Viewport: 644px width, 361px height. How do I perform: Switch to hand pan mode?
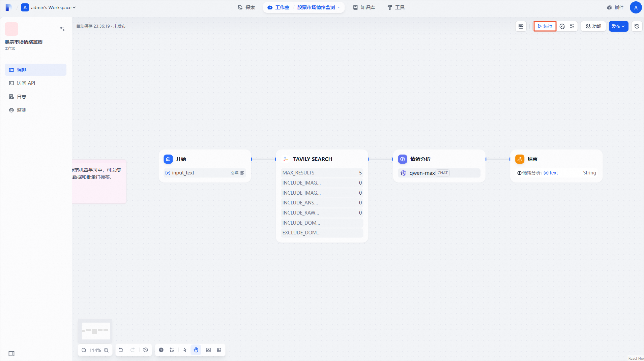[196, 350]
